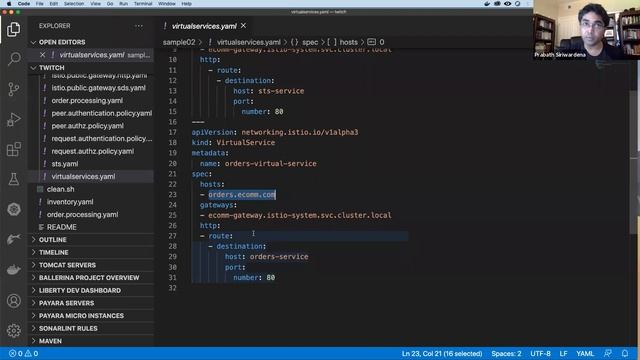Image resolution: width=640 pixels, height=360 pixels.
Task: Click Explorer more actions ellipsis
Action: coord(139,26)
